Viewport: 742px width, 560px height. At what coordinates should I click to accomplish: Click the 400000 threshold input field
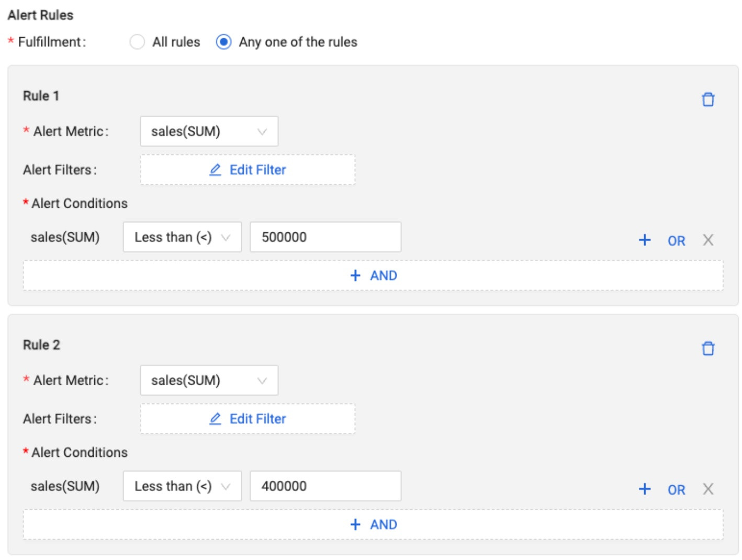coord(325,486)
